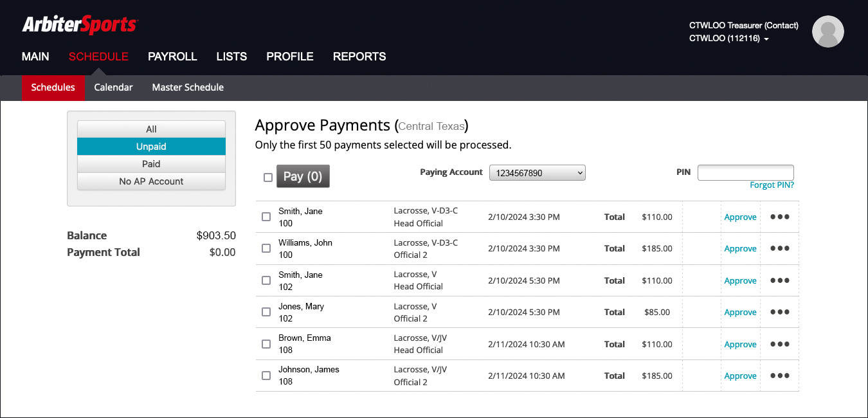Tick the Brown, Emma payment checkbox
868x418 pixels.
pos(266,344)
